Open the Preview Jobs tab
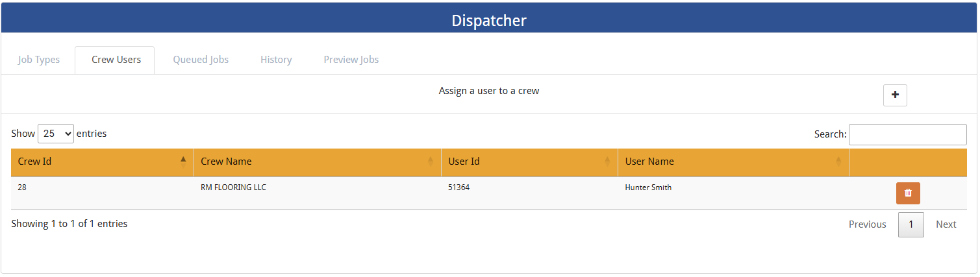980x277 pixels. (351, 60)
